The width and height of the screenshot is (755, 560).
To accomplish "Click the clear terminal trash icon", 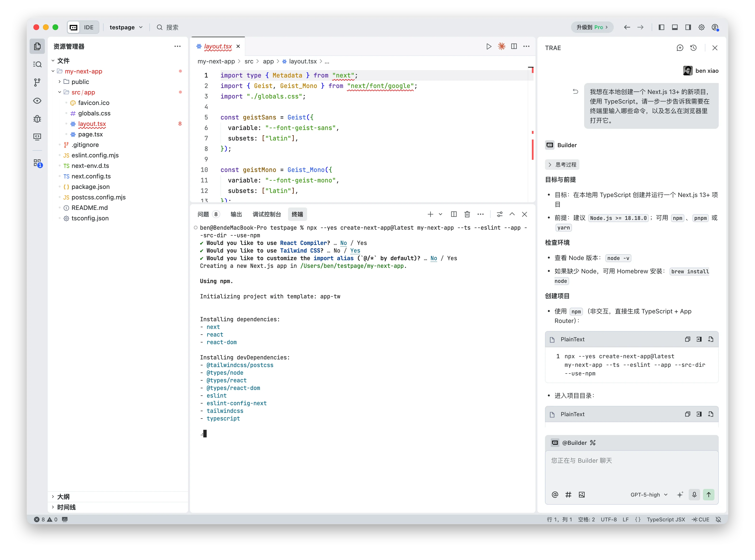I will (467, 214).
